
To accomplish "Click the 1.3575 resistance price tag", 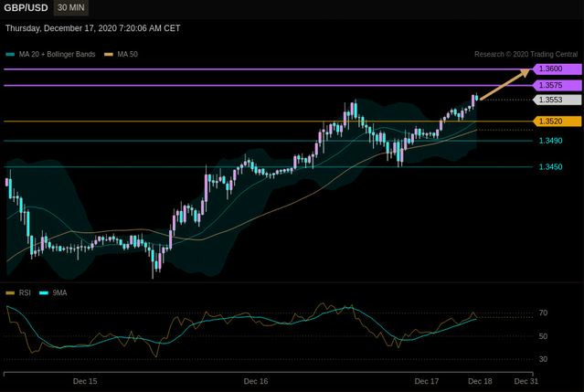I will [557, 85].
